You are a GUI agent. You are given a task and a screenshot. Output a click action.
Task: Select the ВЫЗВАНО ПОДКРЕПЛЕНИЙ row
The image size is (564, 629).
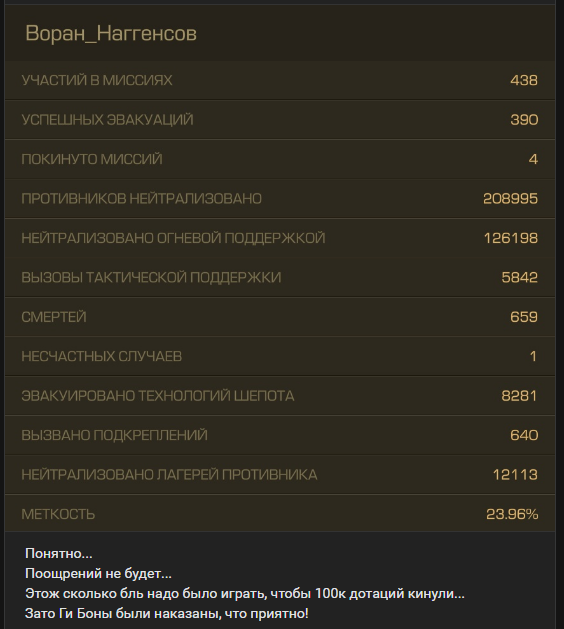click(x=280, y=435)
